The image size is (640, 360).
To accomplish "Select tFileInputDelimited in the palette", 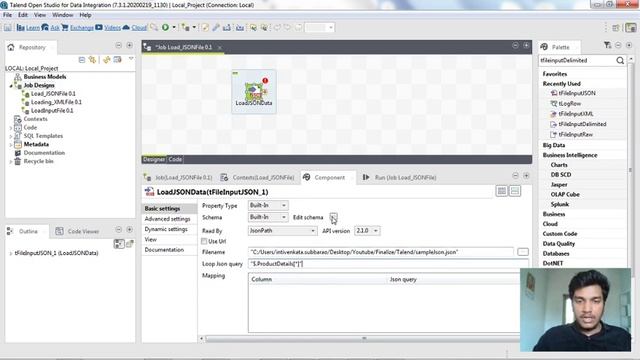I will [x=582, y=124].
